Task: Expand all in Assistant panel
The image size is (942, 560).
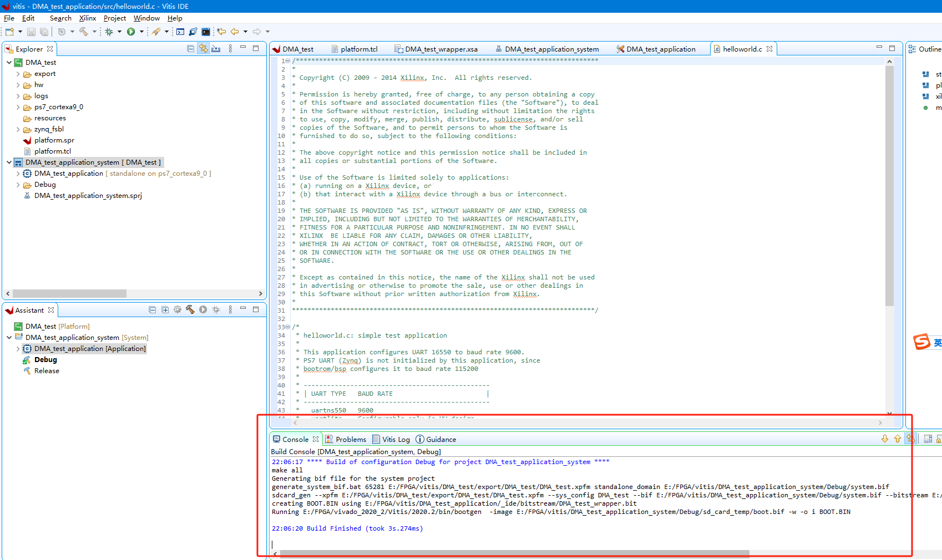Action: pyautogui.click(x=165, y=310)
